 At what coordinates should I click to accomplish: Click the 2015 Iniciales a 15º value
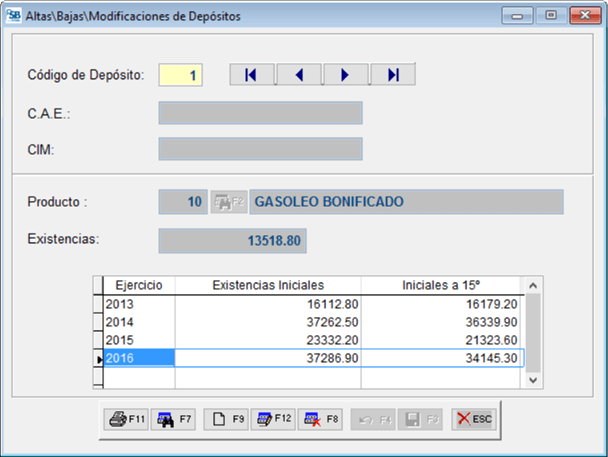click(x=443, y=339)
